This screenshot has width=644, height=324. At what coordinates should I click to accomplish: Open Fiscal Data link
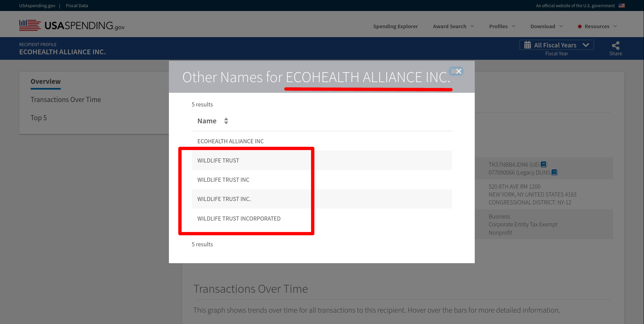click(77, 5)
